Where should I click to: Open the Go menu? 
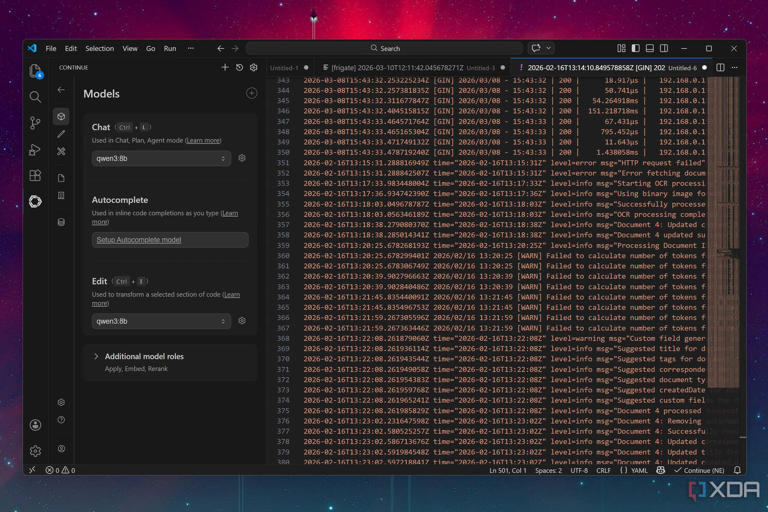click(150, 49)
